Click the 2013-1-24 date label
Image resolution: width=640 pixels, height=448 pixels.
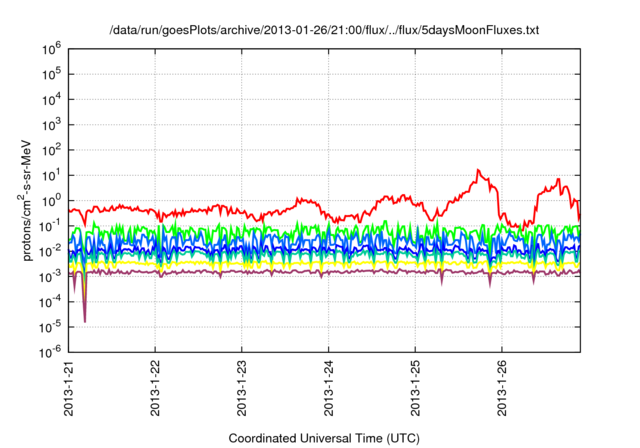[329, 388]
